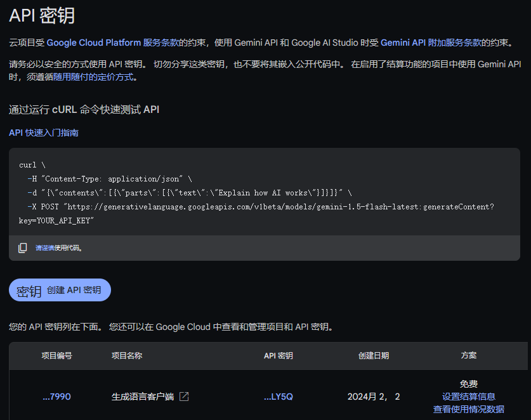The height and width of the screenshot is (420, 531).
Task: Click the API 密钥 page heading
Action: [x=42, y=16]
